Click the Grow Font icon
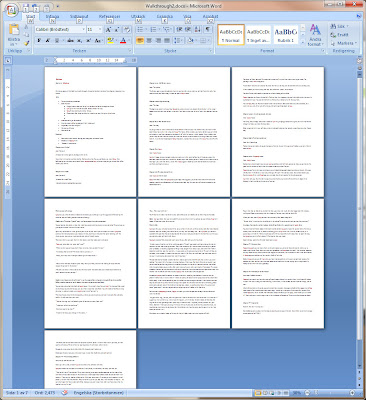 [108, 30]
